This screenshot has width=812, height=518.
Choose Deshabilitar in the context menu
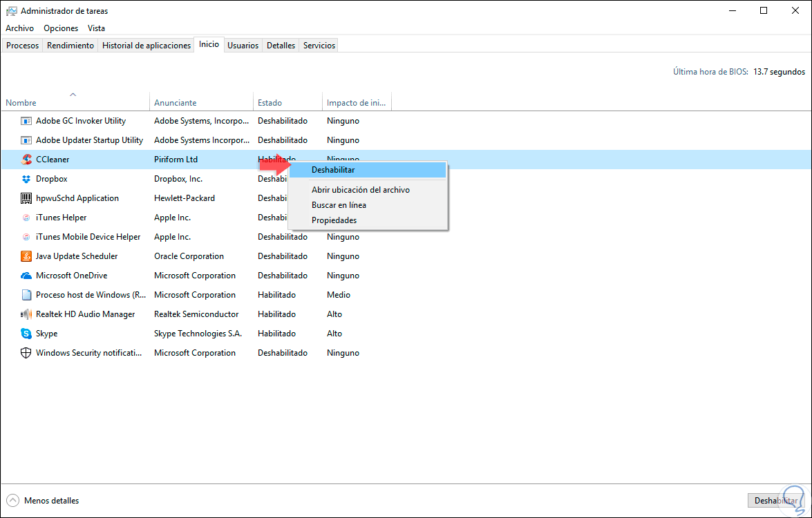pyautogui.click(x=367, y=170)
